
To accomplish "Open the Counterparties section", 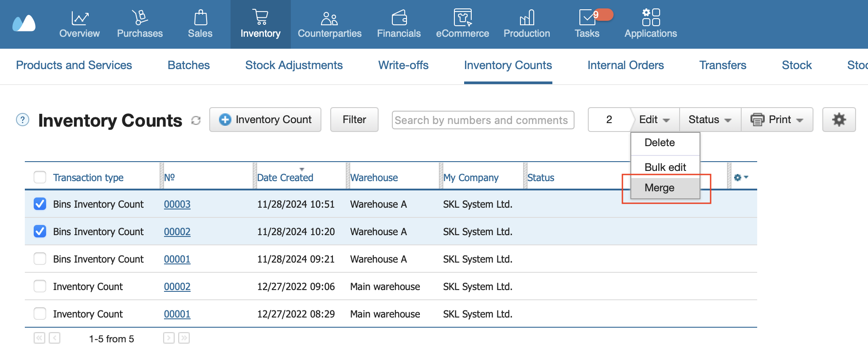I will point(329,24).
